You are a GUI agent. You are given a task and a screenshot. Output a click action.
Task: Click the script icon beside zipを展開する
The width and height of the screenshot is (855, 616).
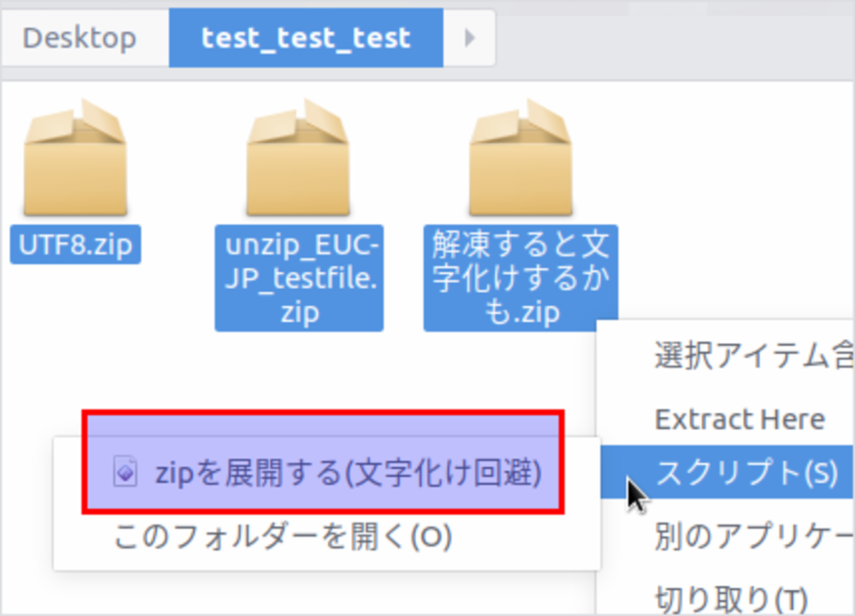pyautogui.click(x=125, y=472)
